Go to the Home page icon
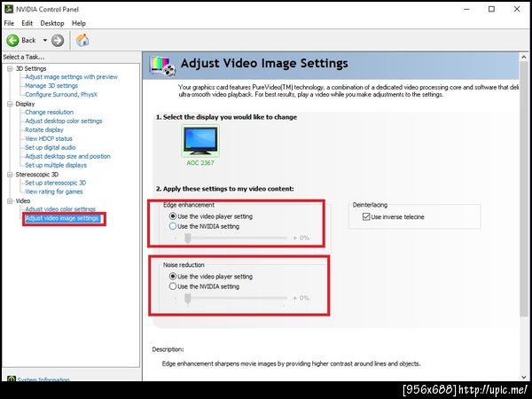The height and width of the screenshot is (399, 532). click(82, 41)
